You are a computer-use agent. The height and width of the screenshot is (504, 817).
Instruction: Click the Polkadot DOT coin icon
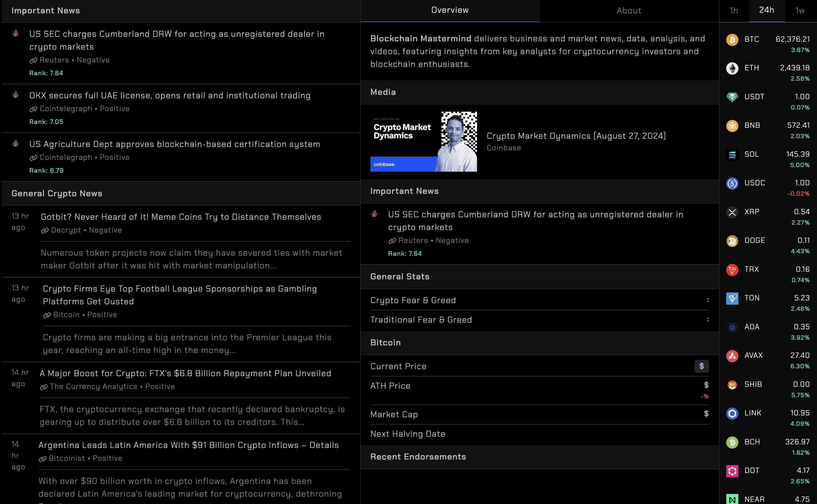732,471
